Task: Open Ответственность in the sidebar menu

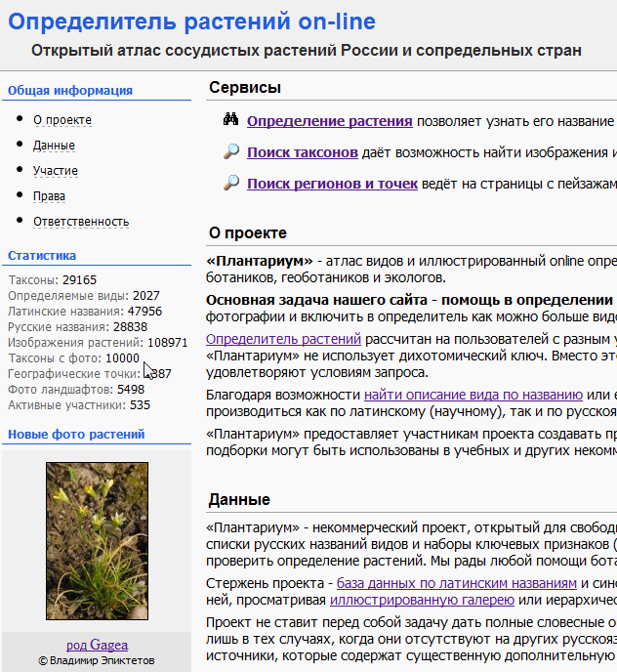Action: [81, 222]
